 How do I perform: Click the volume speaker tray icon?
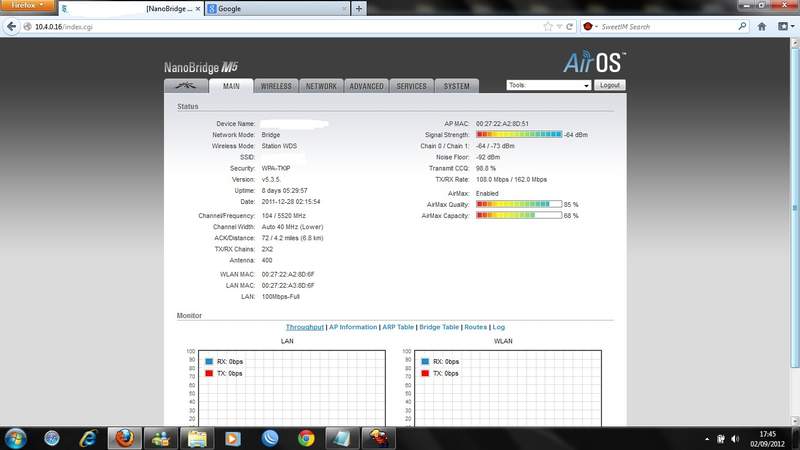point(735,439)
